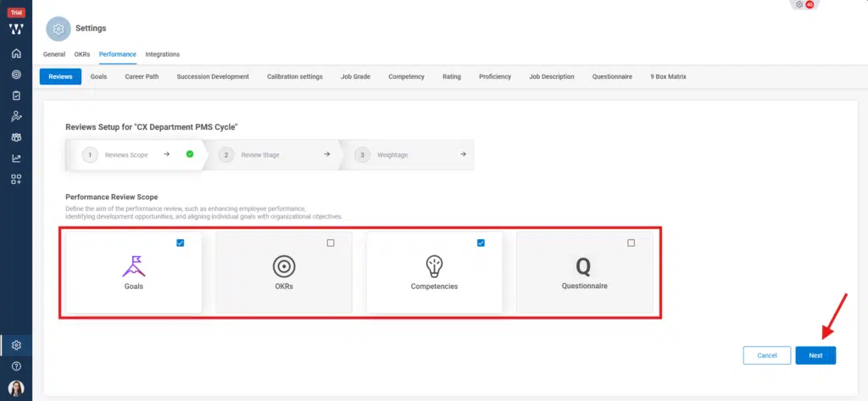Click the Reviews Setup title text
This screenshot has height=401, width=868.
click(152, 127)
